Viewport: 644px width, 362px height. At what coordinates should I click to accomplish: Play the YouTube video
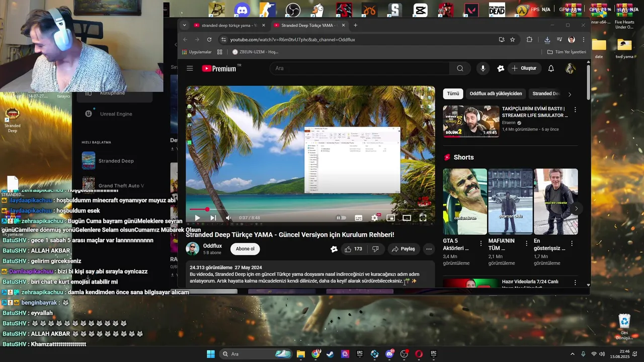pos(197,218)
